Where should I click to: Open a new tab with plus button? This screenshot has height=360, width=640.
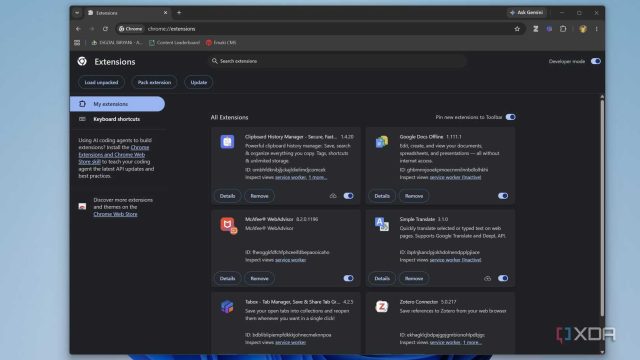point(179,13)
